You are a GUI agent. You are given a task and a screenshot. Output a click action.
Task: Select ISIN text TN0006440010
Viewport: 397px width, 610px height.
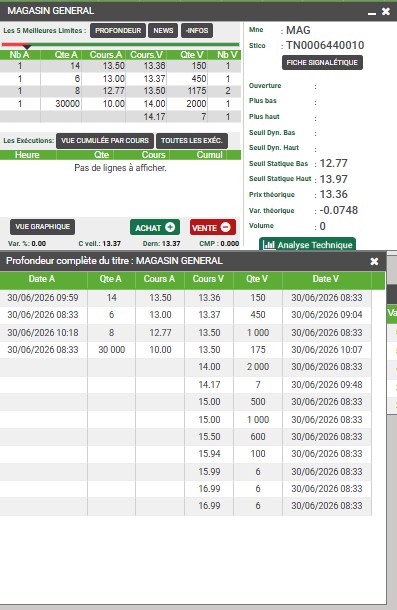(x=325, y=46)
